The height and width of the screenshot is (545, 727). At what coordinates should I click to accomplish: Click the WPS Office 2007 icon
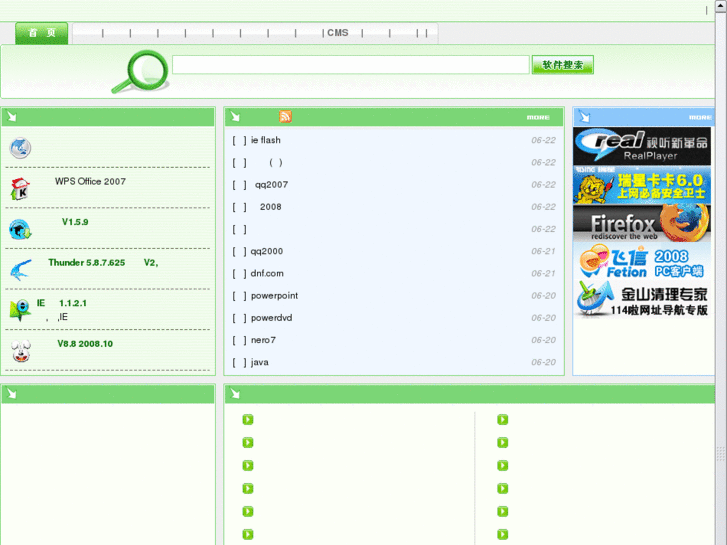(x=20, y=189)
